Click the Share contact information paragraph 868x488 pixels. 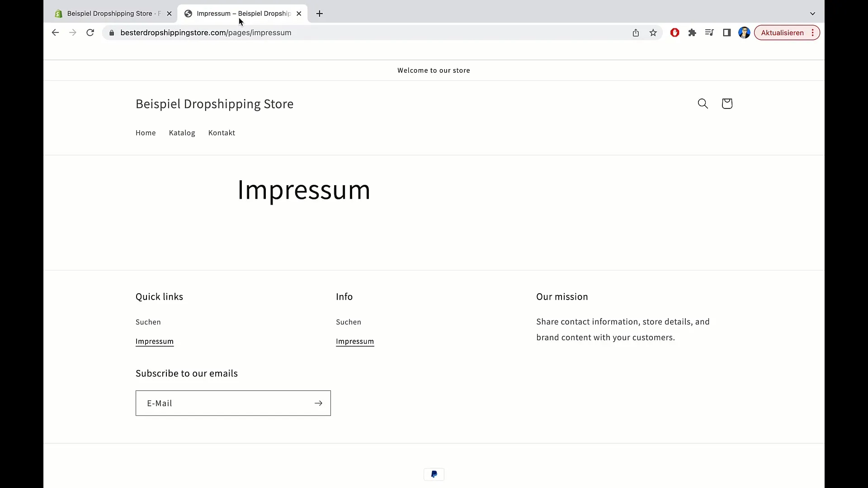tap(623, 330)
